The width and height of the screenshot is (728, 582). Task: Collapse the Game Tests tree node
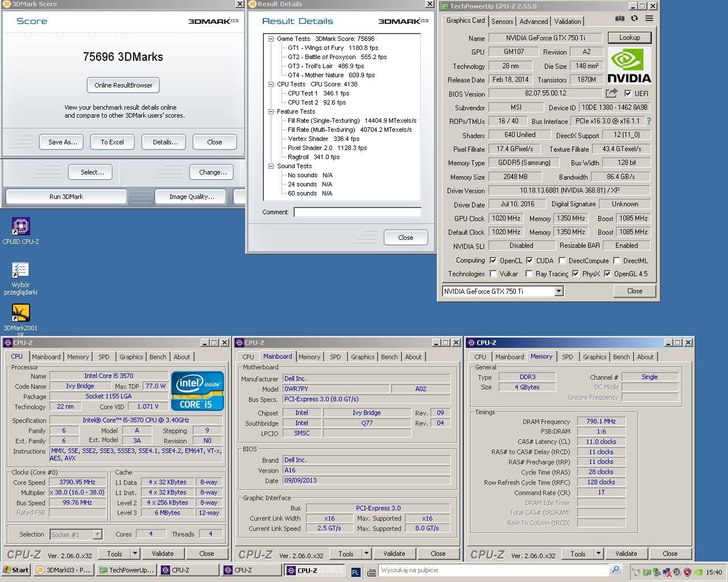pos(271,39)
